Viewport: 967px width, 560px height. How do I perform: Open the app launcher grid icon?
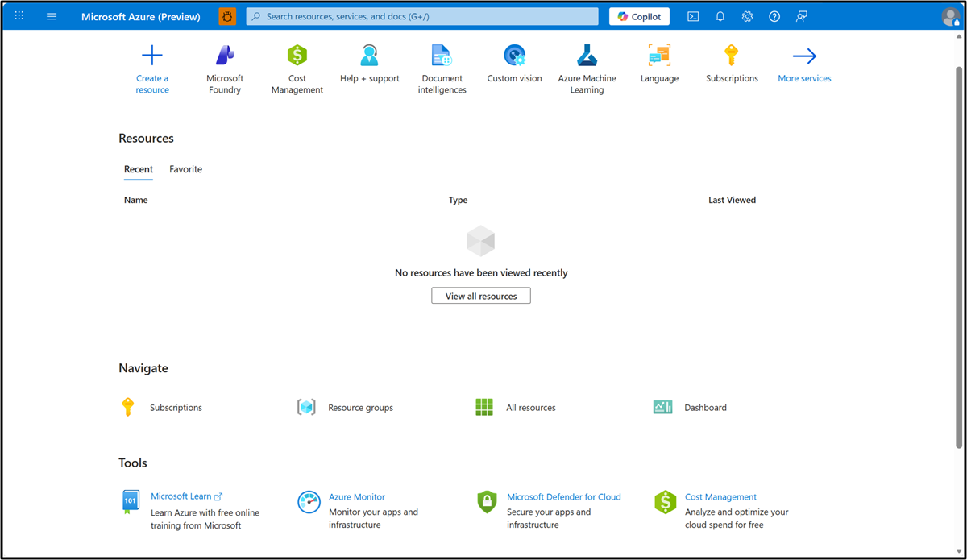point(19,16)
